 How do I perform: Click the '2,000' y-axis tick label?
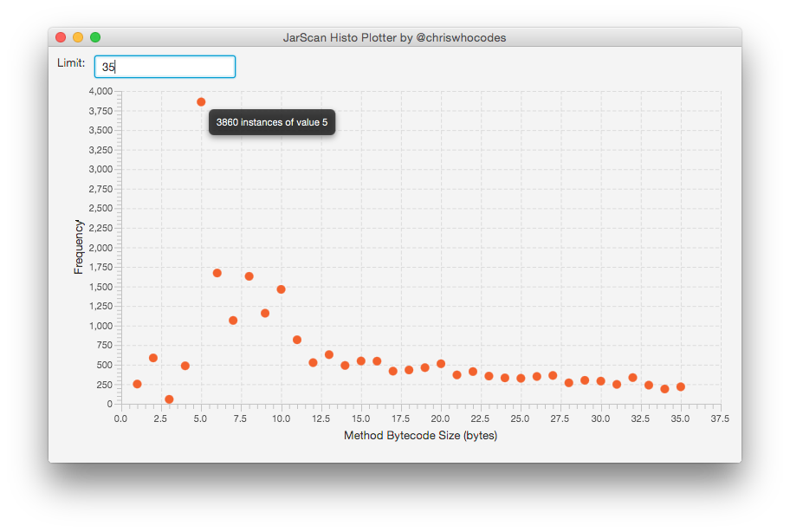(x=100, y=248)
